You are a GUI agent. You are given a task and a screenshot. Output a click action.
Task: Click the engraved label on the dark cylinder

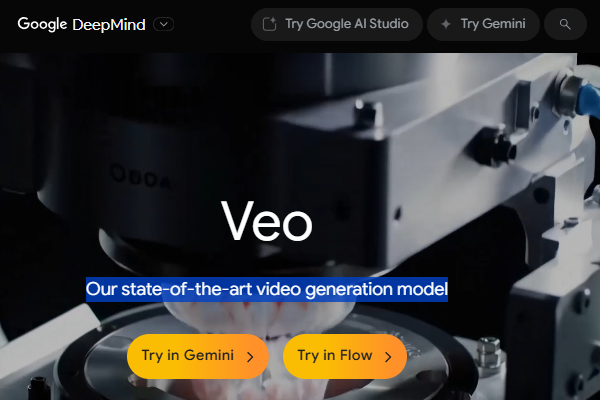point(140,177)
